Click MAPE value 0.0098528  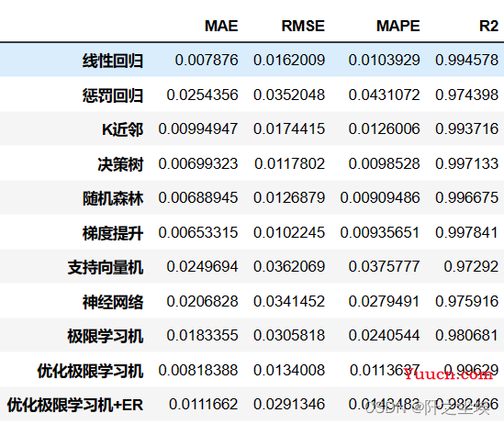tap(384, 163)
